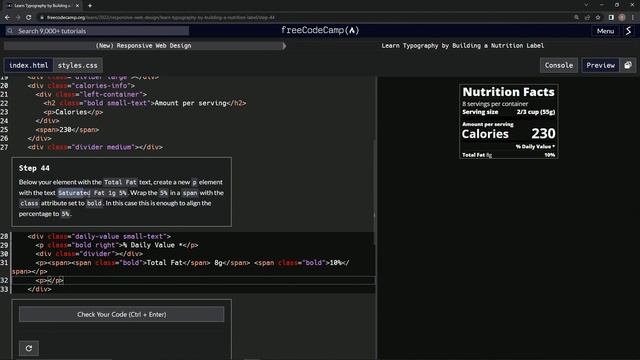Open the freeCodeCamp Menu button
The image size is (640, 360).
(605, 31)
